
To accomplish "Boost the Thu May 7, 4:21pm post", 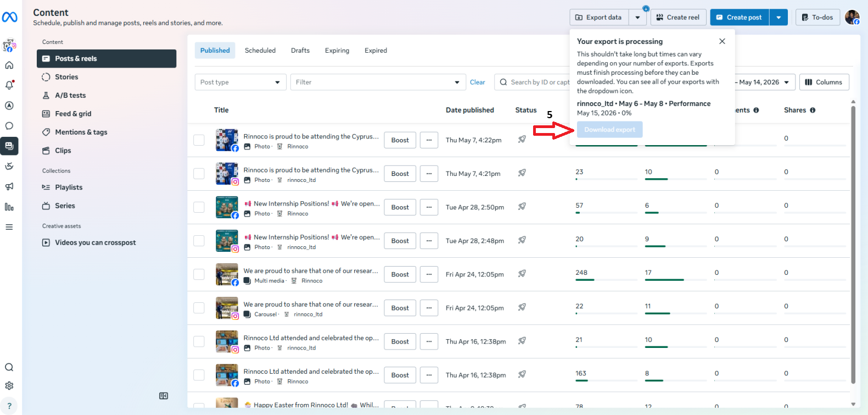I will 400,174.
